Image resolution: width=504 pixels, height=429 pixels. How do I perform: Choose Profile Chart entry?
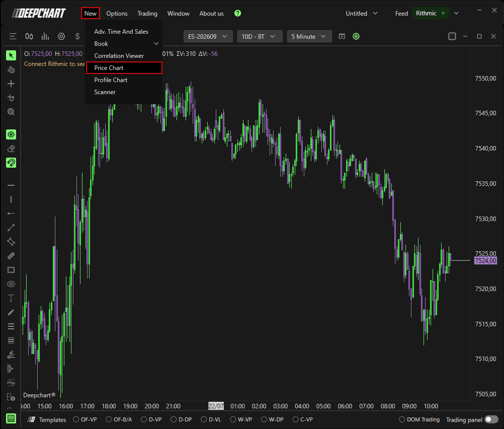124,80
